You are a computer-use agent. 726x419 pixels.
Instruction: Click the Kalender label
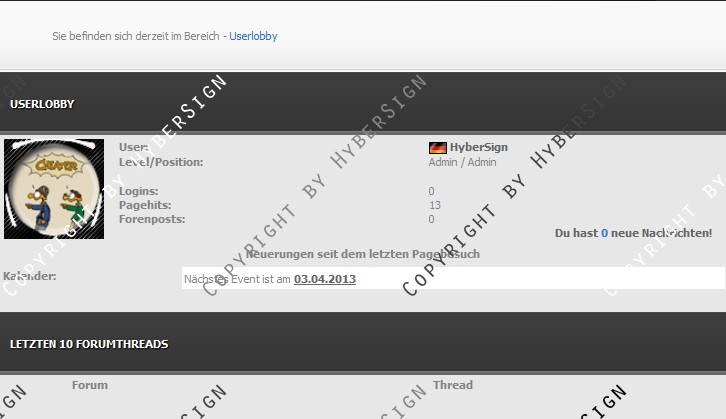coord(30,276)
